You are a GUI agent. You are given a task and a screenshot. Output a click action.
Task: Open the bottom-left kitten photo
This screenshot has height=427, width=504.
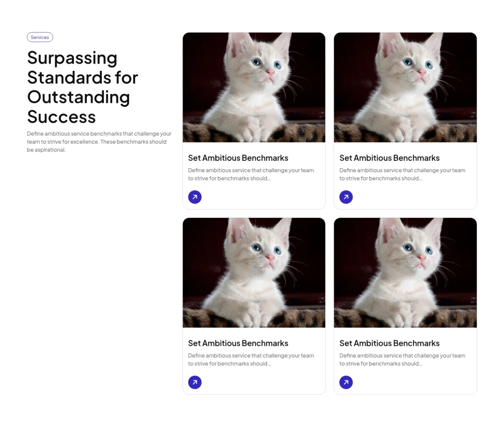coord(253,273)
